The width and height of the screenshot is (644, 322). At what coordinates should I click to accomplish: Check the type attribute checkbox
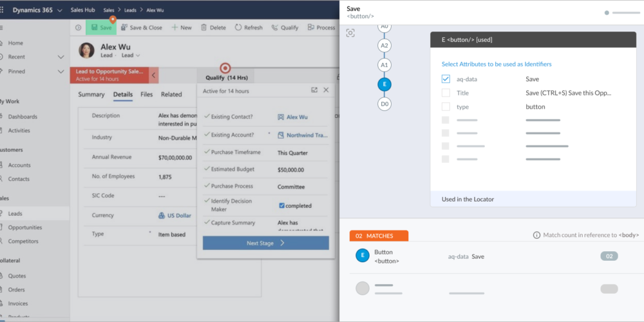pos(446,107)
